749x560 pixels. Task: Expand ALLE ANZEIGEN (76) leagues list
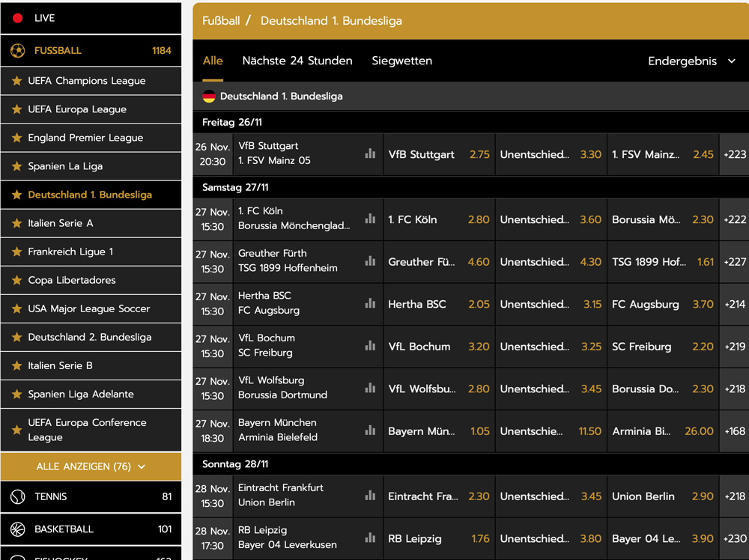(x=91, y=466)
